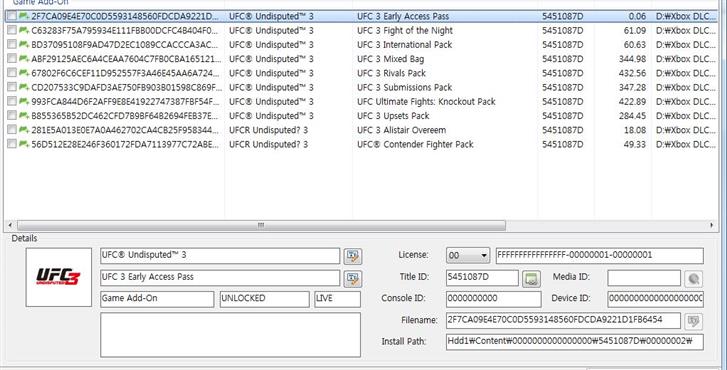This screenshot has height=370, width=727.
Task: Click the Console ID input field
Action: (493, 299)
